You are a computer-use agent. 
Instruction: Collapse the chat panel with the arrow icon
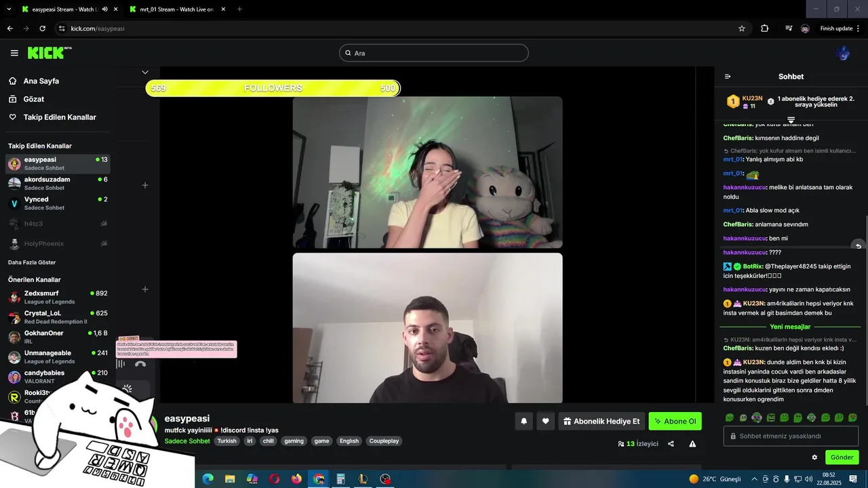728,77
